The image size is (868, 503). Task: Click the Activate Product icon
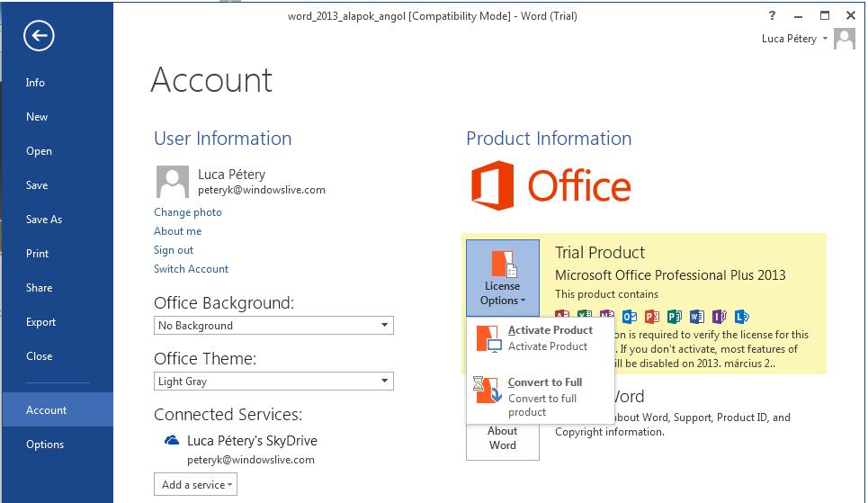coord(488,338)
